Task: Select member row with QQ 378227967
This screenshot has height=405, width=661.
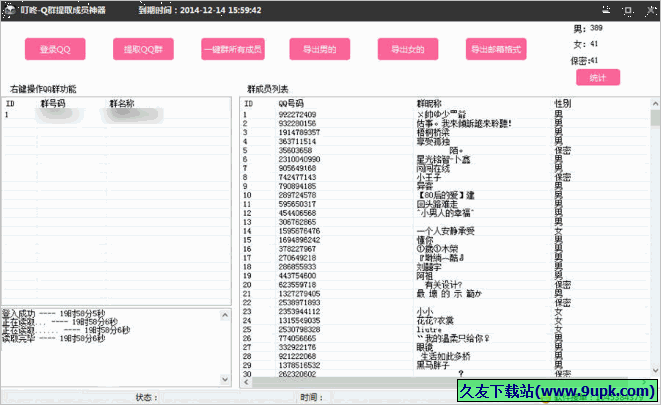Action: 446,249
